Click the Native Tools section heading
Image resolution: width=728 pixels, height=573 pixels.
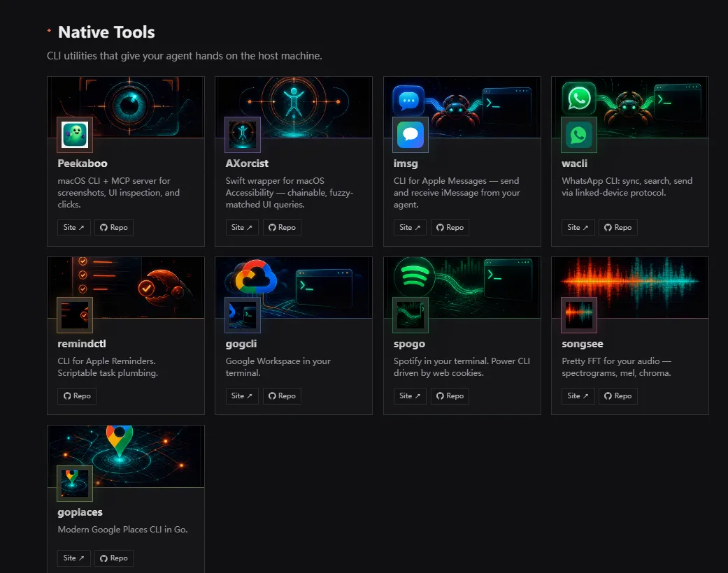(x=106, y=32)
